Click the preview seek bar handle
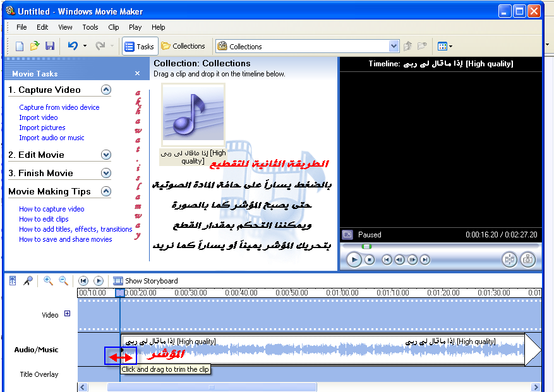 (x=366, y=246)
